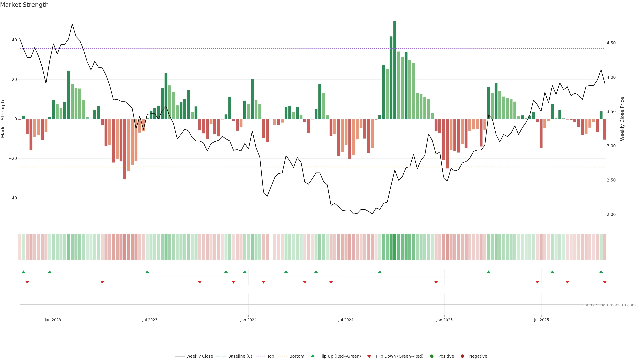Screen dimensions: 644x362
Task: Toggle the Top dotted line legend entry
Action: click(x=270, y=356)
